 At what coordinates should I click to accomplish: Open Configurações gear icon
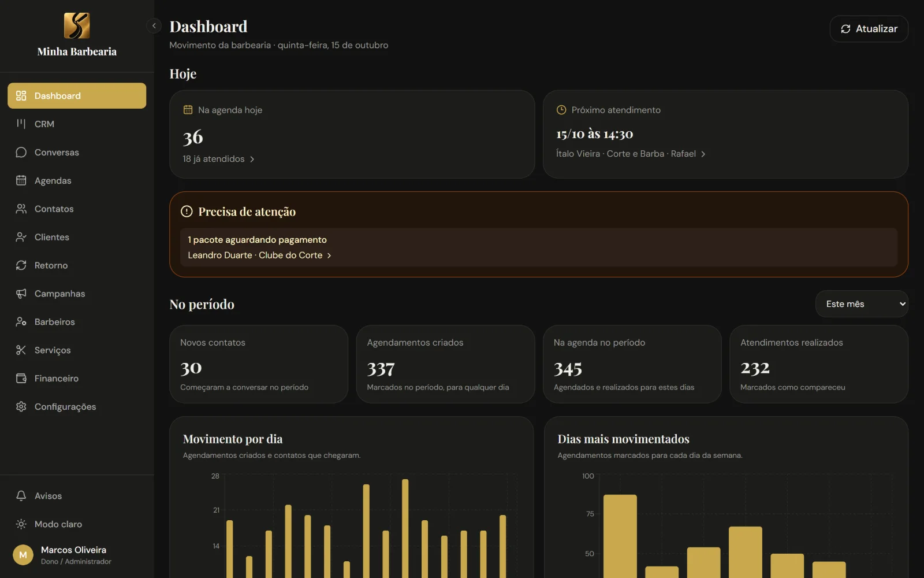tap(21, 406)
